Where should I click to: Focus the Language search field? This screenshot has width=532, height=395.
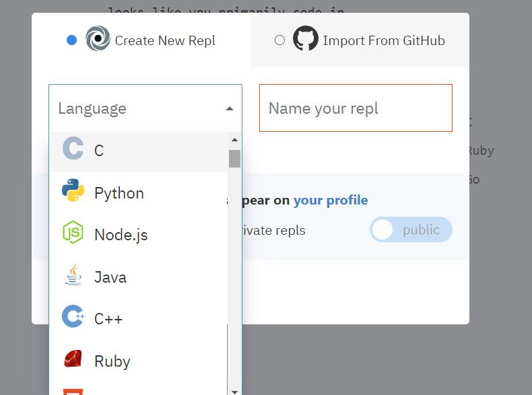tap(145, 108)
